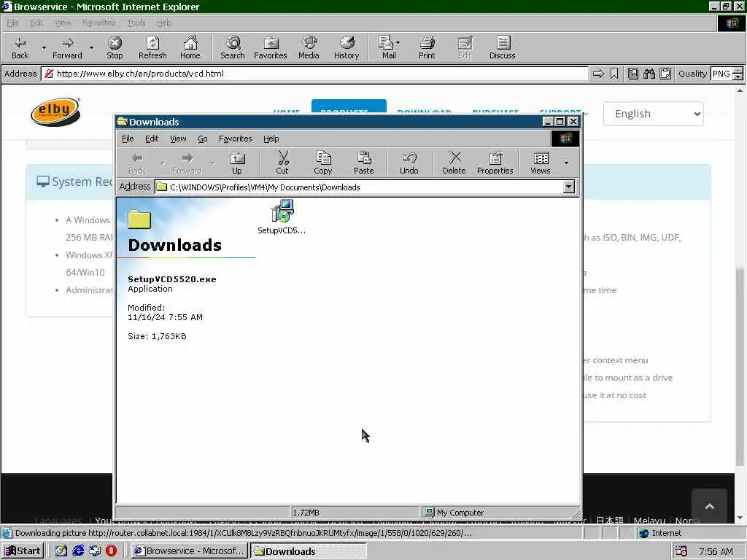Open the IE Media pane
747x560 pixels.
309,47
